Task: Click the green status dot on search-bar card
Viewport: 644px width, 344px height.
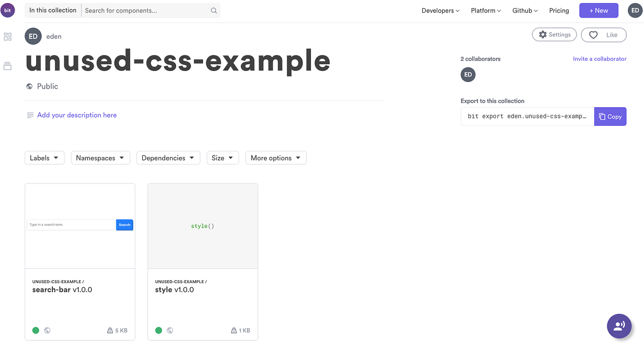Action: coord(36,330)
